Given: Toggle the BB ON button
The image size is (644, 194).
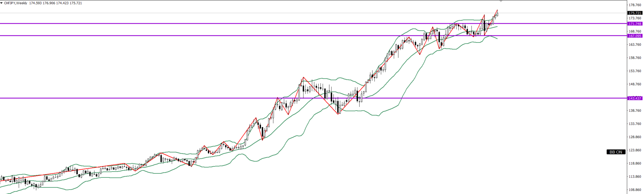Looking at the screenshot, I should pyautogui.click(x=616, y=152).
